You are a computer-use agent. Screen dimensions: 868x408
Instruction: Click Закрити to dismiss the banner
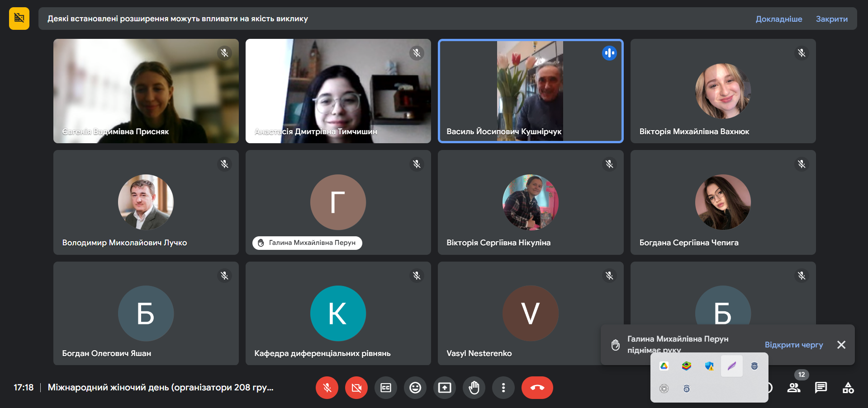point(832,19)
